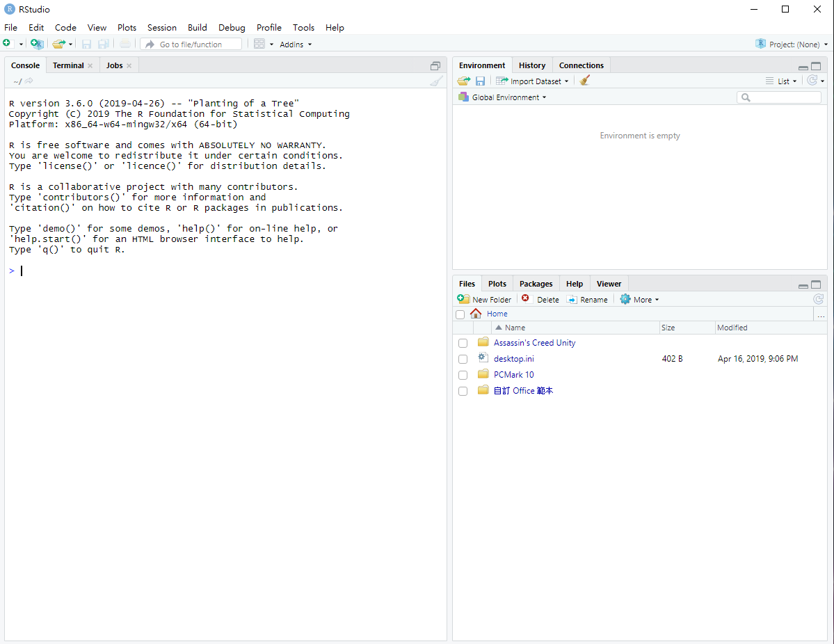The width and height of the screenshot is (834, 644).
Task: Clear environment objects with broom icon
Action: [584, 80]
